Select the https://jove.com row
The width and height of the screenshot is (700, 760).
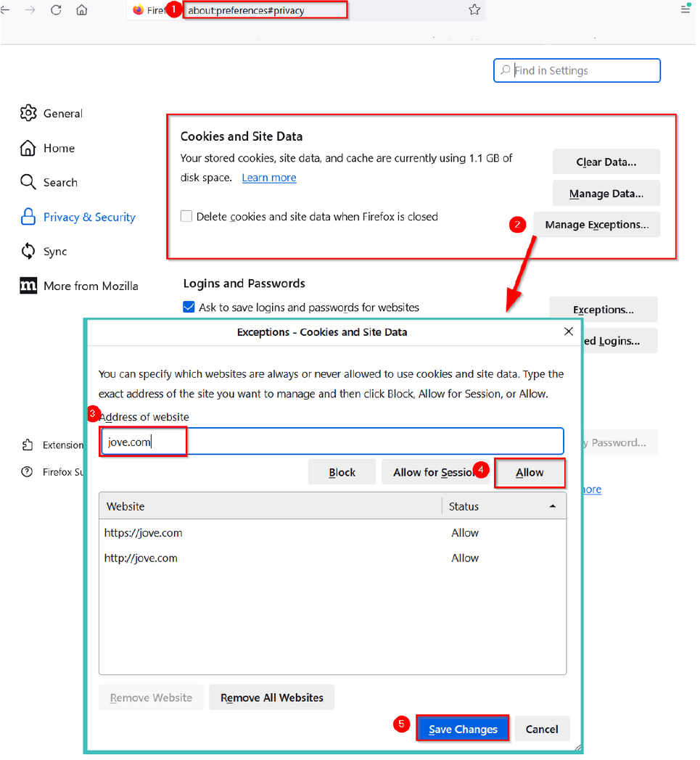332,533
